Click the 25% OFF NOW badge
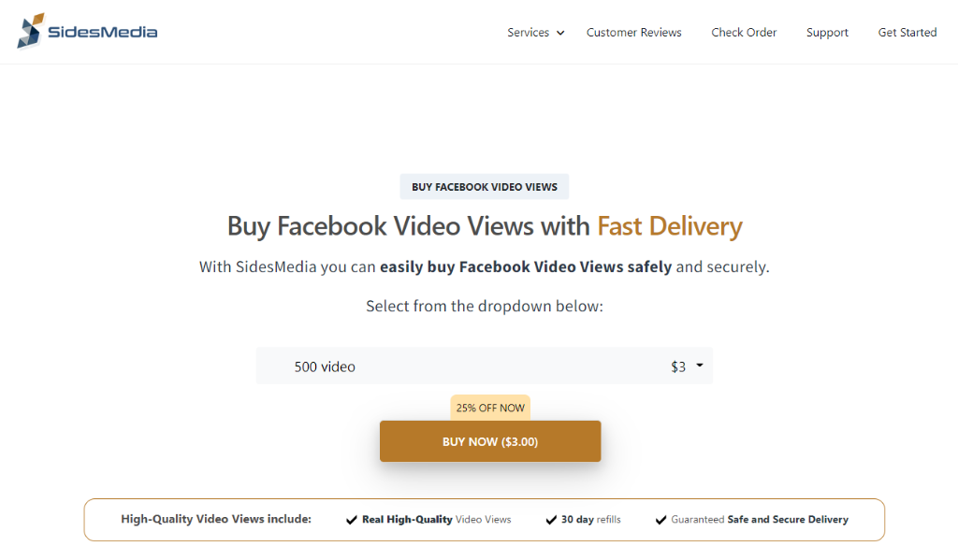958x560 pixels. [490, 408]
